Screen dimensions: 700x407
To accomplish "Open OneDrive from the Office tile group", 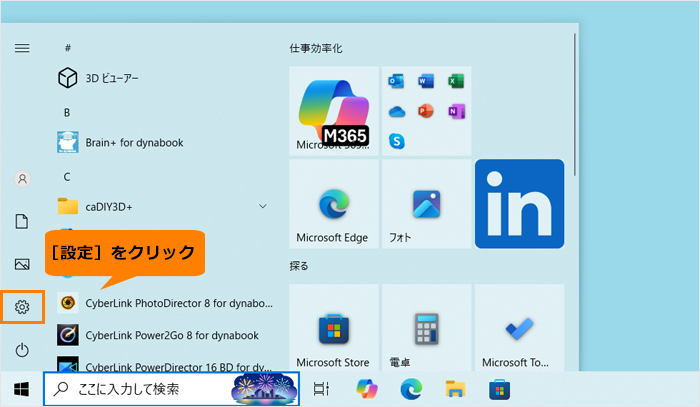I will [396, 111].
